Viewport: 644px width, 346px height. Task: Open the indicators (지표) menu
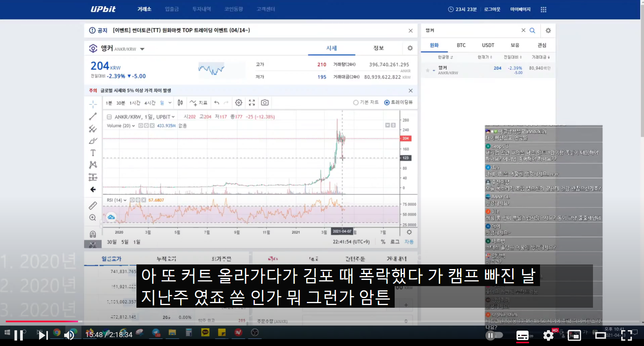pyautogui.click(x=199, y=102)
